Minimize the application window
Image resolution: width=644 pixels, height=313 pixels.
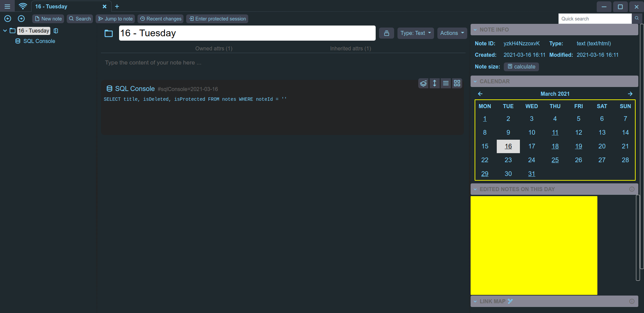pos(604,6)
